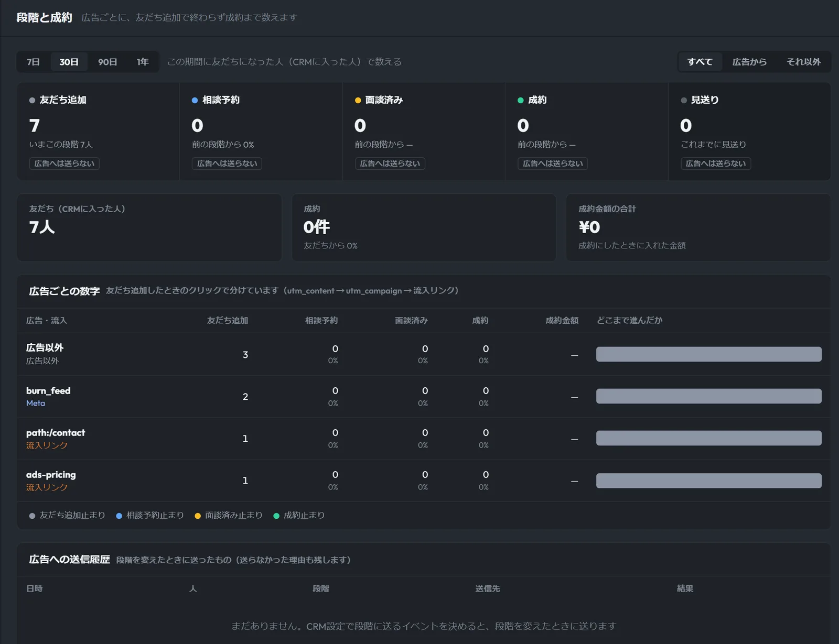
Task: Click the 面談済み止まり legend entry
Action: [x=229, y=516]
